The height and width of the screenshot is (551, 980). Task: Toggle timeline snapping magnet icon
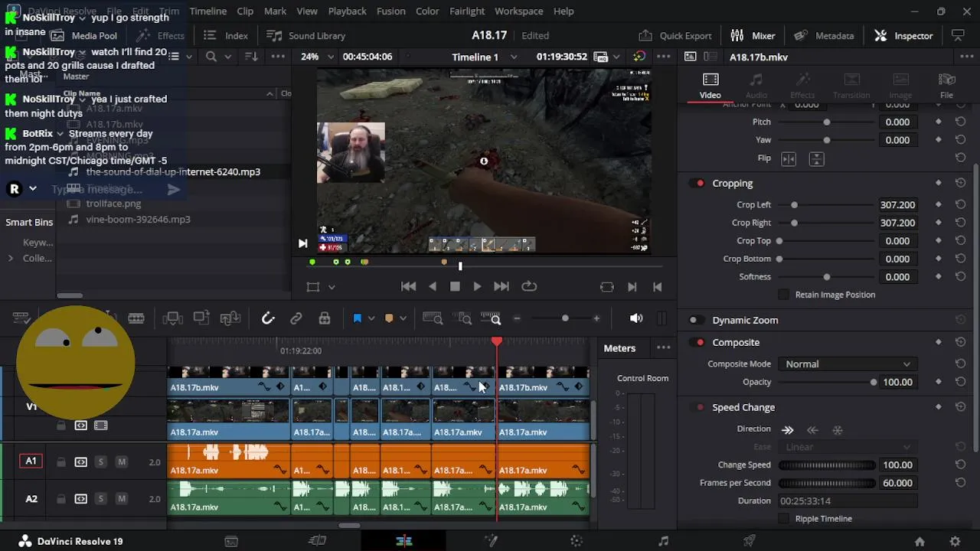[268, 318]
